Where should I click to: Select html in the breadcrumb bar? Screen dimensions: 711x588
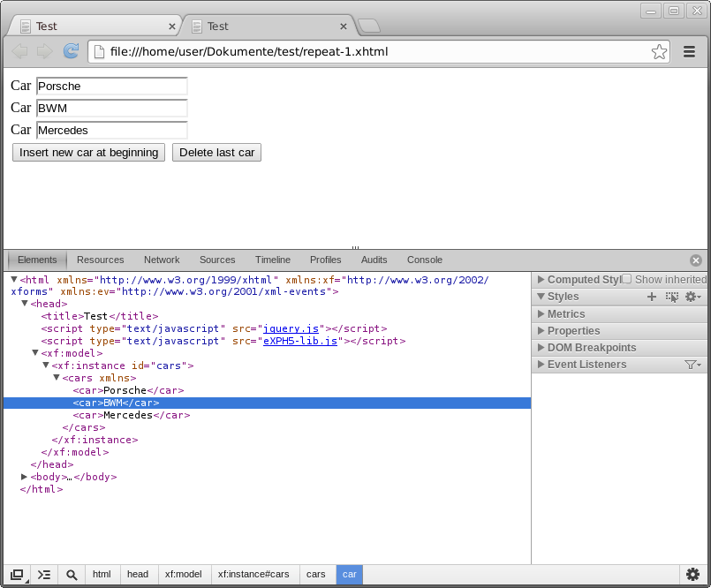click(x=102, y=575)
